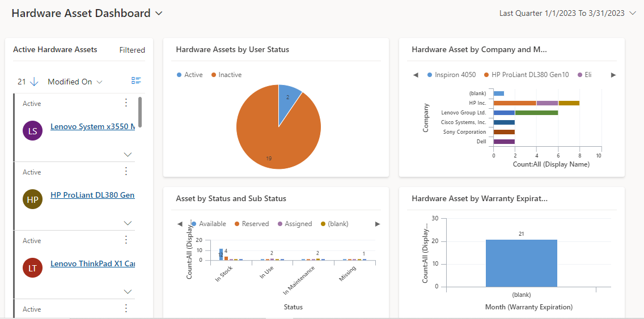This screenshot has width=644, height=319.
Task: Switch the asset list view layout icon
Action: tap(136, 80)
